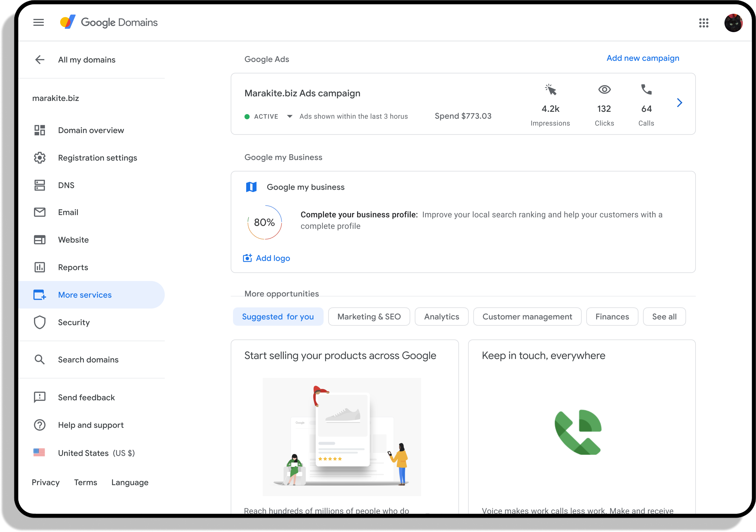Image resolution: width=756 pixels, height=532 pixels.
Task: Go back to All my domains
Action: coord(87,60)
